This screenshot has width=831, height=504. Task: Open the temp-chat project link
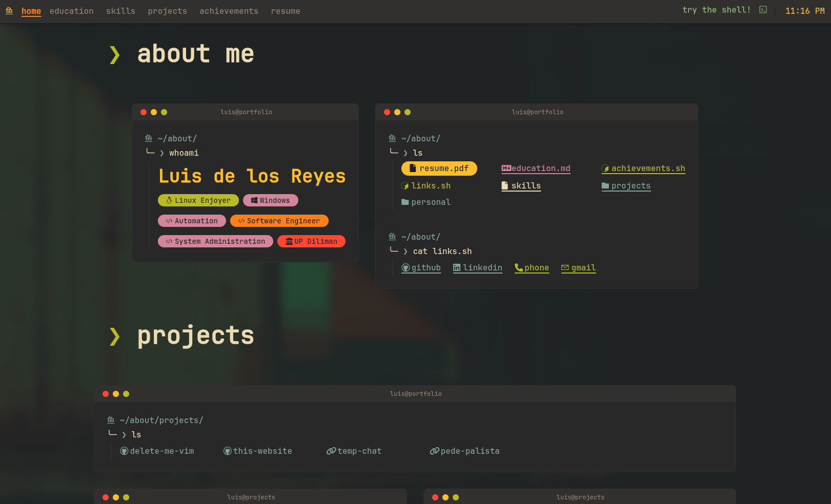pyautogui.click(x=354, y=451)
